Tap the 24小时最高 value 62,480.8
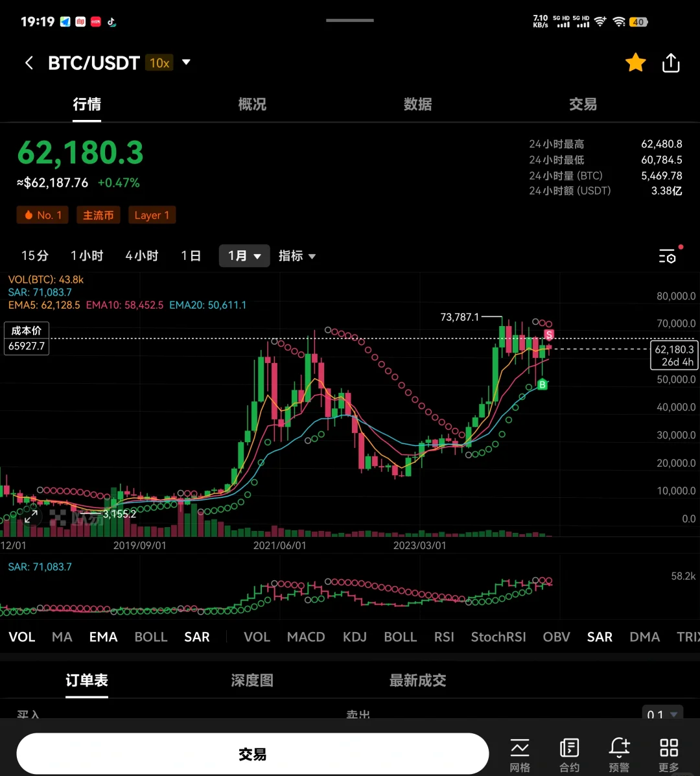This screenshot has width=700, height=776. [661, 144]
